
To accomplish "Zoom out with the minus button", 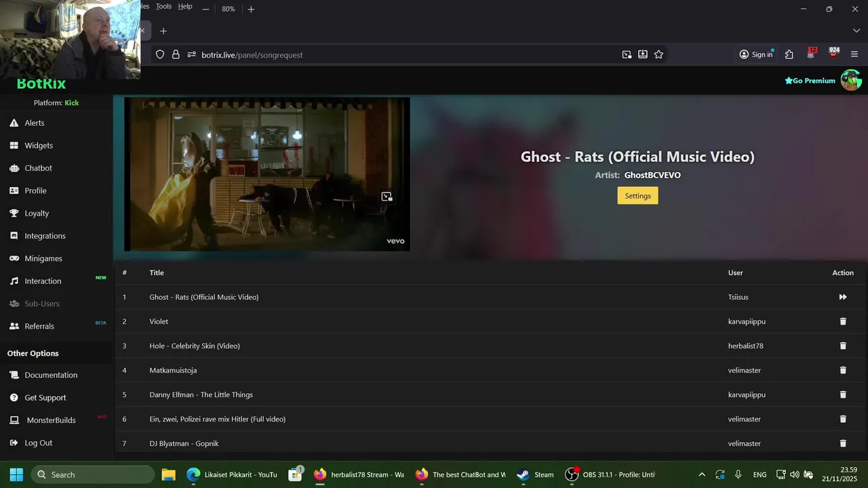I will point(205,9).
